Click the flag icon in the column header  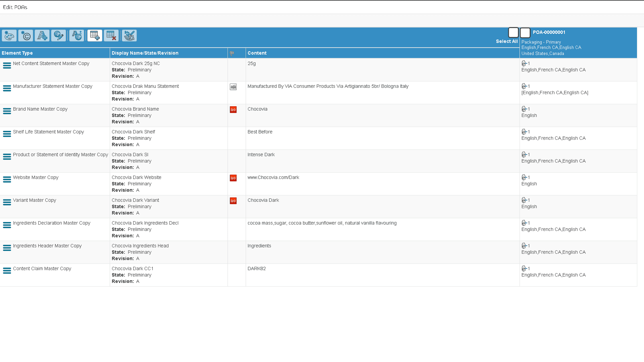pyautogui.click(x=232, y=53)
